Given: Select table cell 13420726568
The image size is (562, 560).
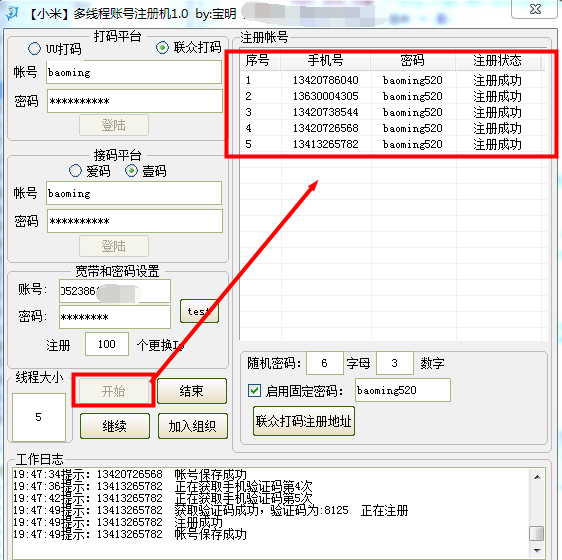Looking at the screenshot, I should (x=326, y=128).
